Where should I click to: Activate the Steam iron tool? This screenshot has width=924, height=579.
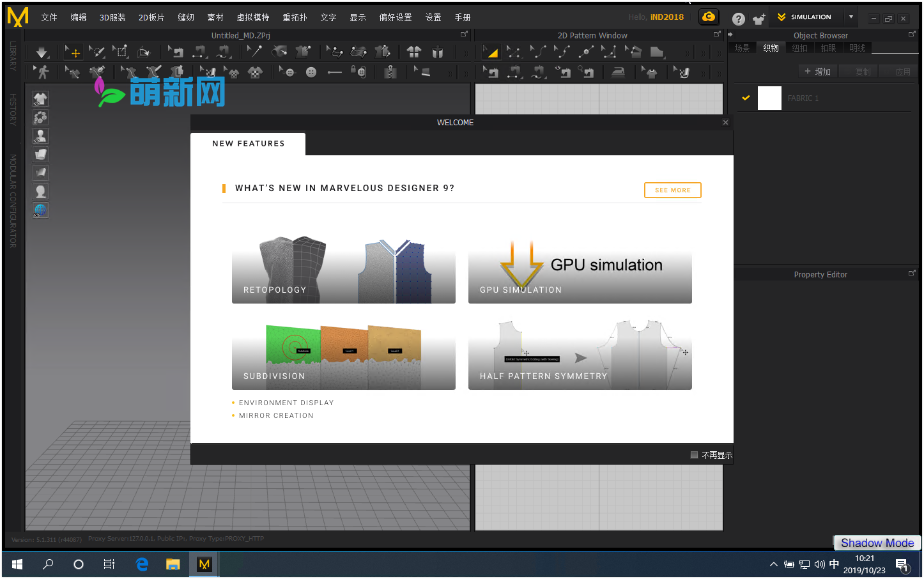618,72
